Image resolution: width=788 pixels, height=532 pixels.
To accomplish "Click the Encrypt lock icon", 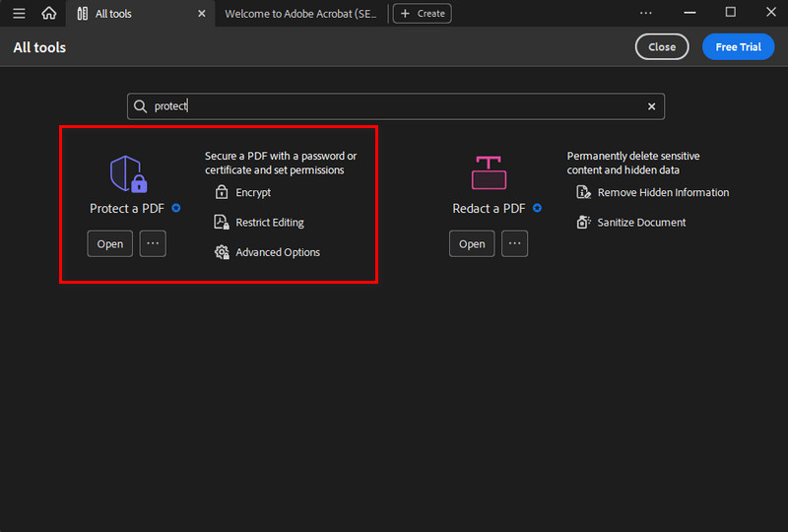I will [222, 193].
